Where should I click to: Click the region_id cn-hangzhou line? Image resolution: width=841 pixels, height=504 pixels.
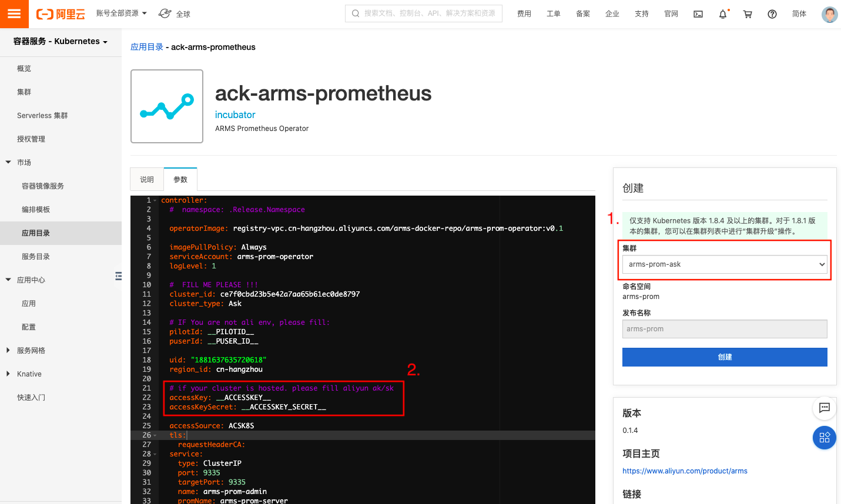click(x=216, y=369)
